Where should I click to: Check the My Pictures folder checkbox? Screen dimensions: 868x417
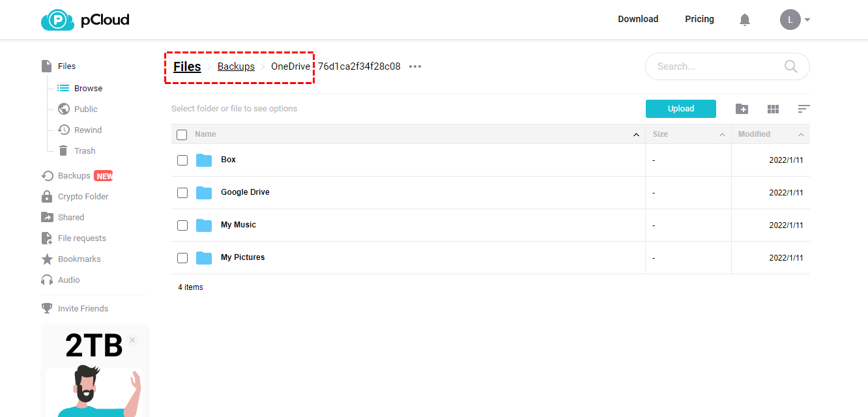point(182,258)
